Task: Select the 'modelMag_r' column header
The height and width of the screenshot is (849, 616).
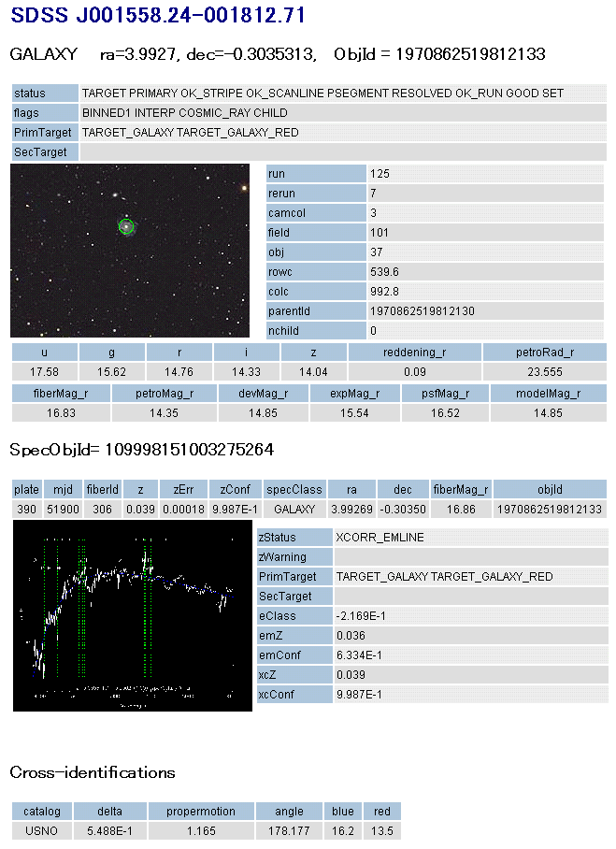Action: [x=548, y=394]
